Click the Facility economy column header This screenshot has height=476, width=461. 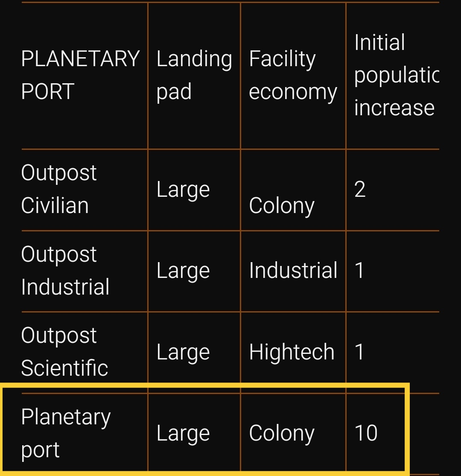[293, 75]
